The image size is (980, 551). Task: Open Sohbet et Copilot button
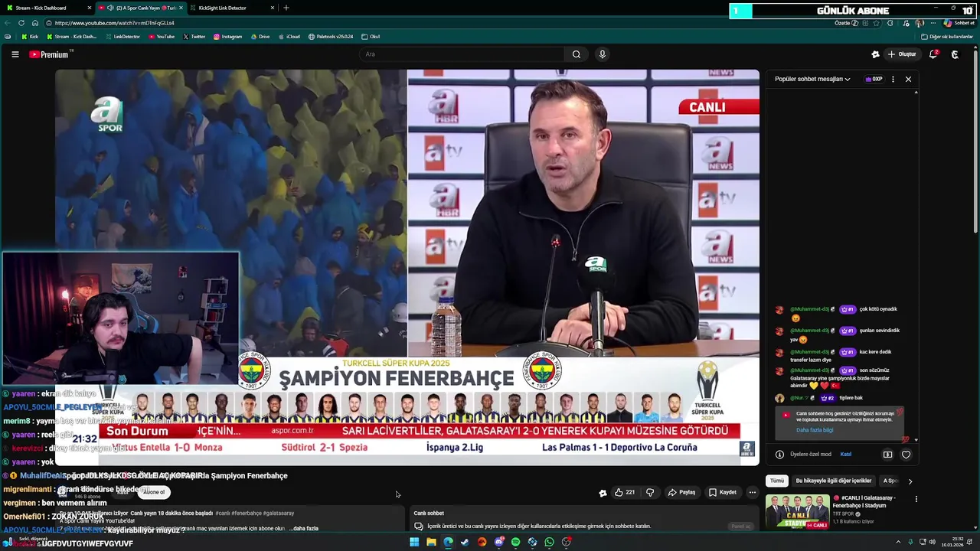pos(959,23)
